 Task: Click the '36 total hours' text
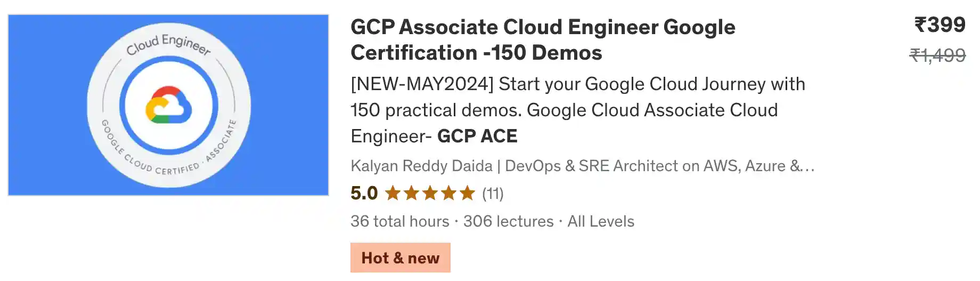(399, 221)
